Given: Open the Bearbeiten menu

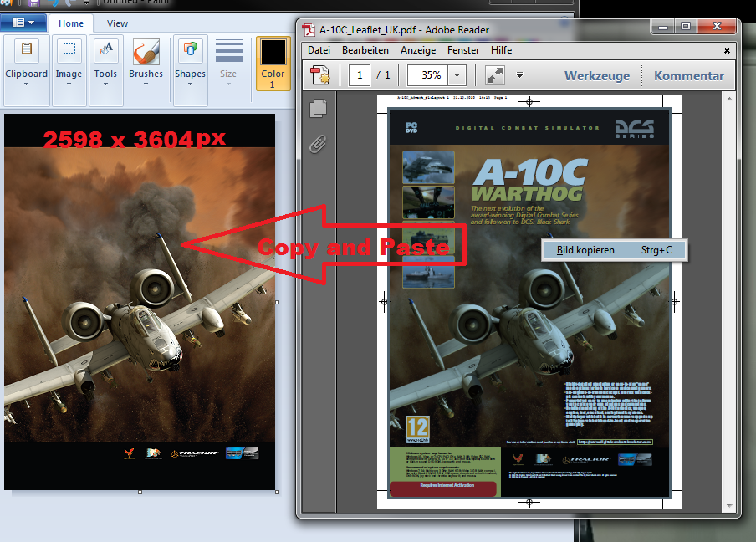Looking at the screenshot, I should click(365, 50).
